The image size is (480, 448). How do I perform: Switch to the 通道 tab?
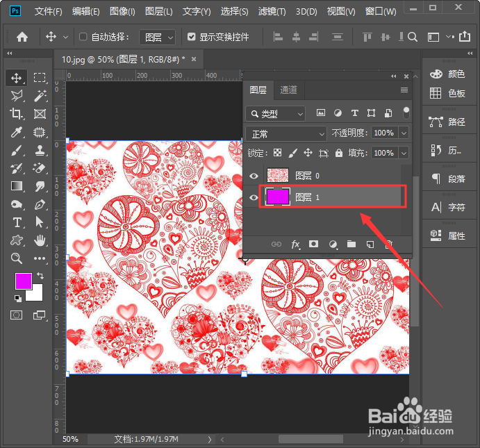pos(288,90)
